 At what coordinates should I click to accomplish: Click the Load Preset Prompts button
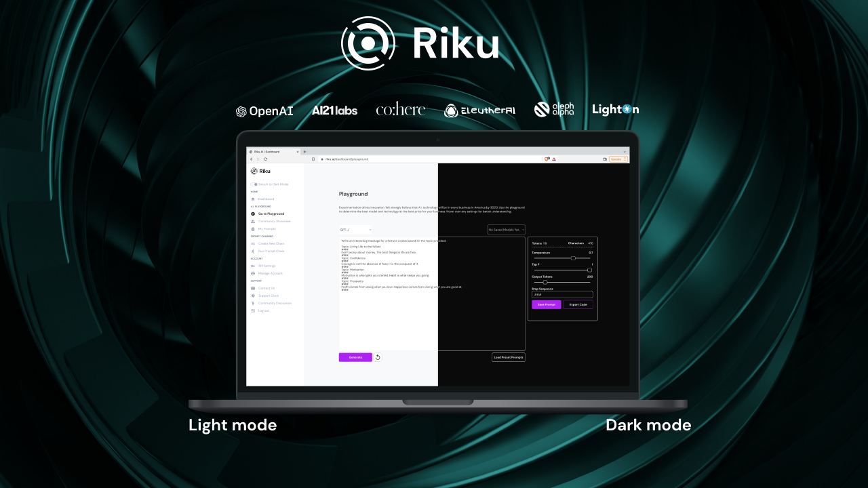pos(509,357)
